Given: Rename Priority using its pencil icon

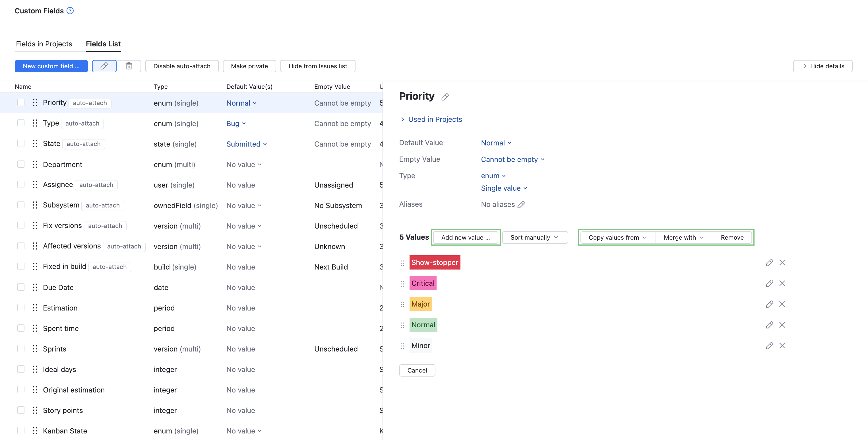Looking at the screenshot, I should click(445, 97).
